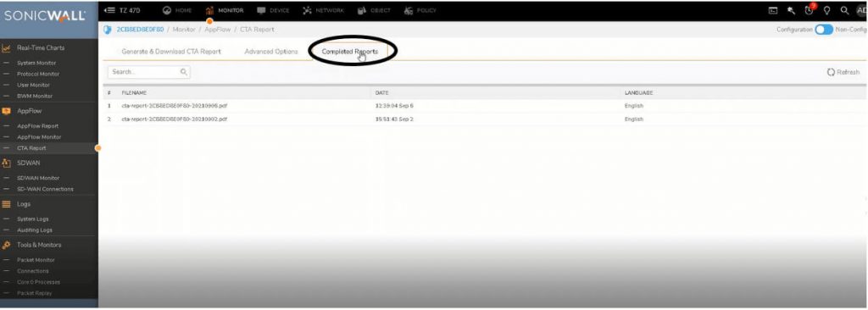Open Auditing Logs in sidebar

(x=35, y=230)
